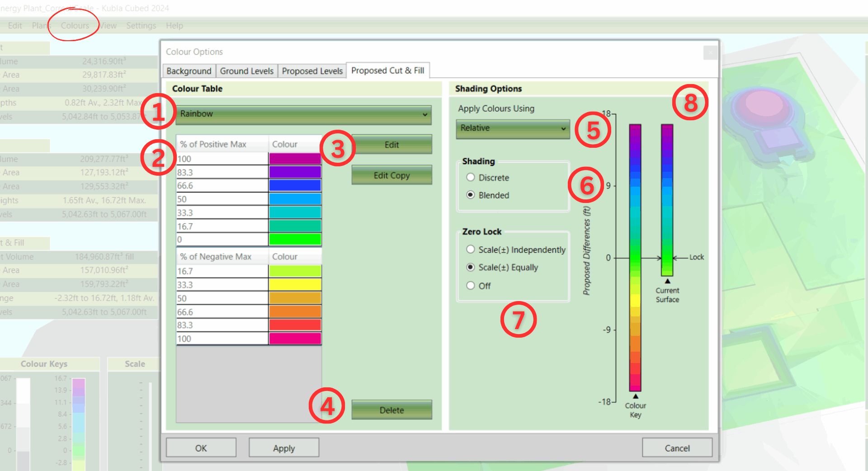
Task: Click the Edit colour table button
Action: point(392,145)
